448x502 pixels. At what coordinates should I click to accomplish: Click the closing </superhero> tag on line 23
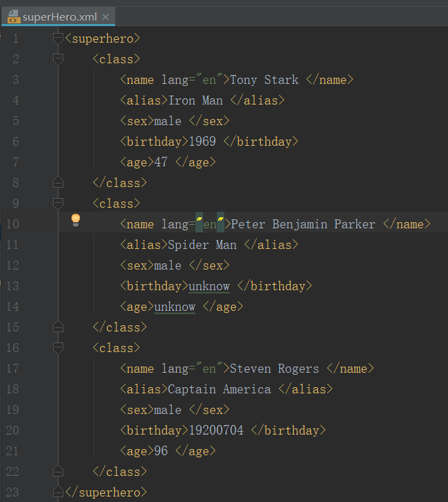click(x=106, y=492)
